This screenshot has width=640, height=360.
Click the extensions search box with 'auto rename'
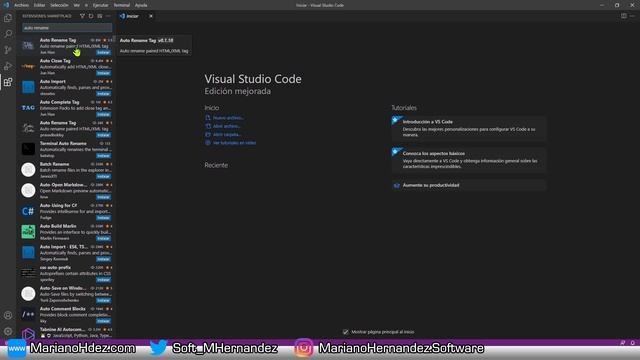67,28
